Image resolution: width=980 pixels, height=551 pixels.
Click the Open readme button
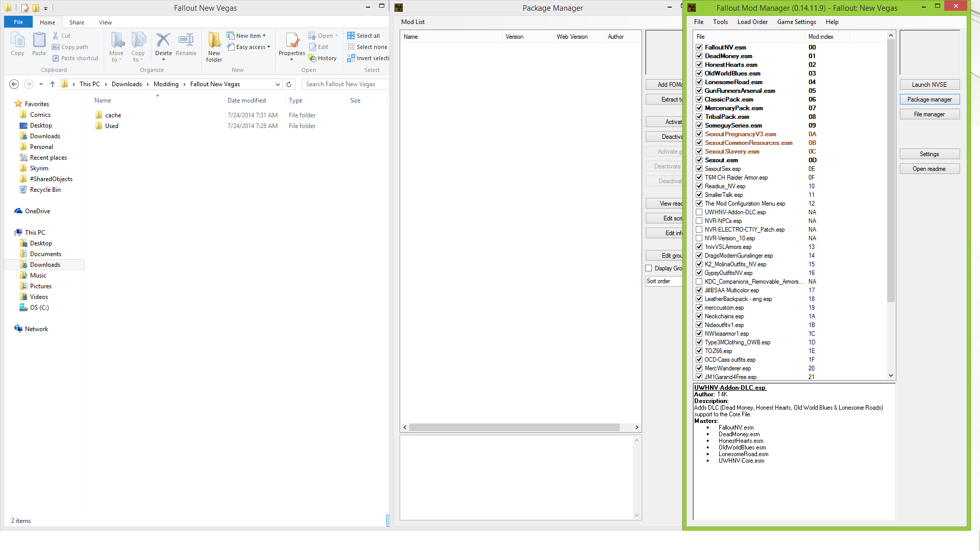click(929, 169)
